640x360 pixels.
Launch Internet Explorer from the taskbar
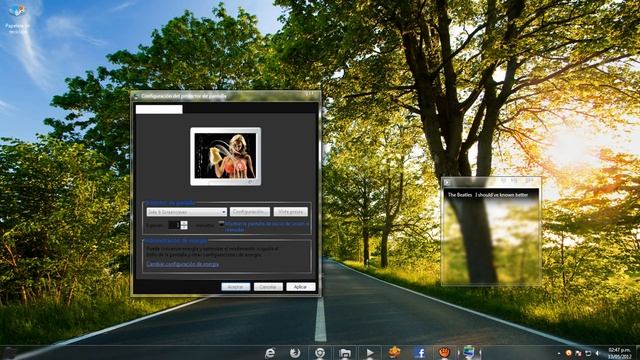coord(270,353)
